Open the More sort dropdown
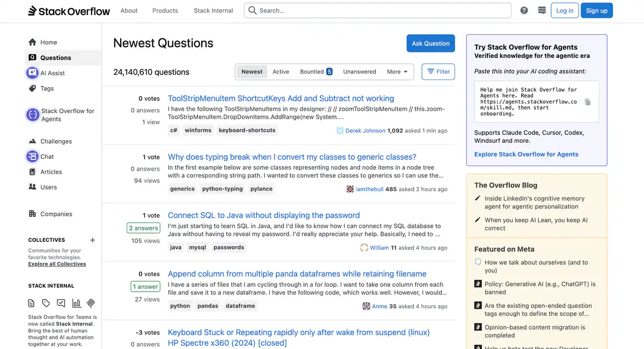Viewport: 644px width, 349px height. (x=397, y=72)
